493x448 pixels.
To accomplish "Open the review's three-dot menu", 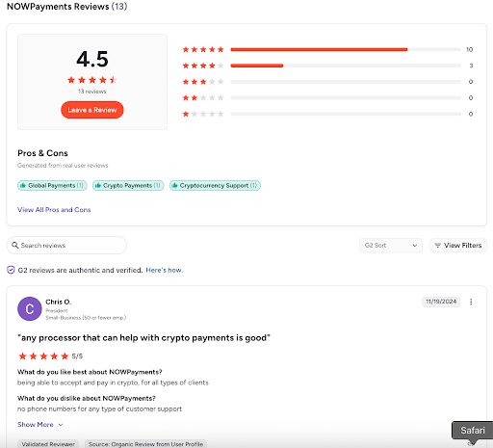I will (471, 302).
